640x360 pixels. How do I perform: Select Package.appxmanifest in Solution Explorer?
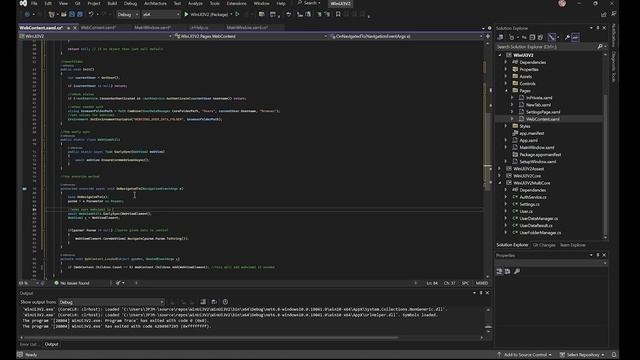tap(540, 155)
